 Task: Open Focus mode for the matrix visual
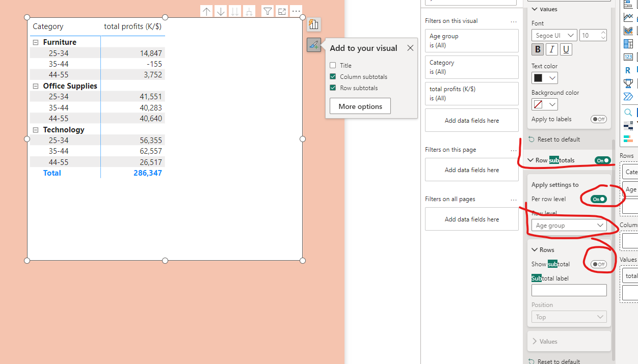(282, 11)
